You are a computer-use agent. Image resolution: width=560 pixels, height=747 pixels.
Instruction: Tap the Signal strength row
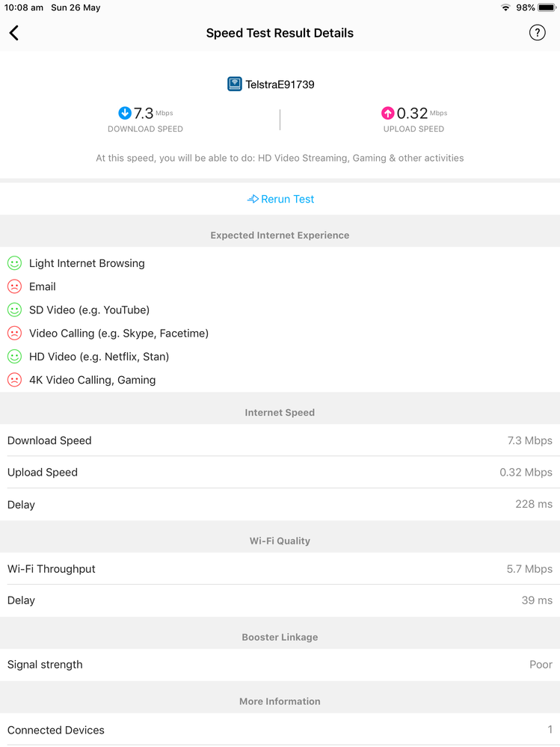coord(280,665)
